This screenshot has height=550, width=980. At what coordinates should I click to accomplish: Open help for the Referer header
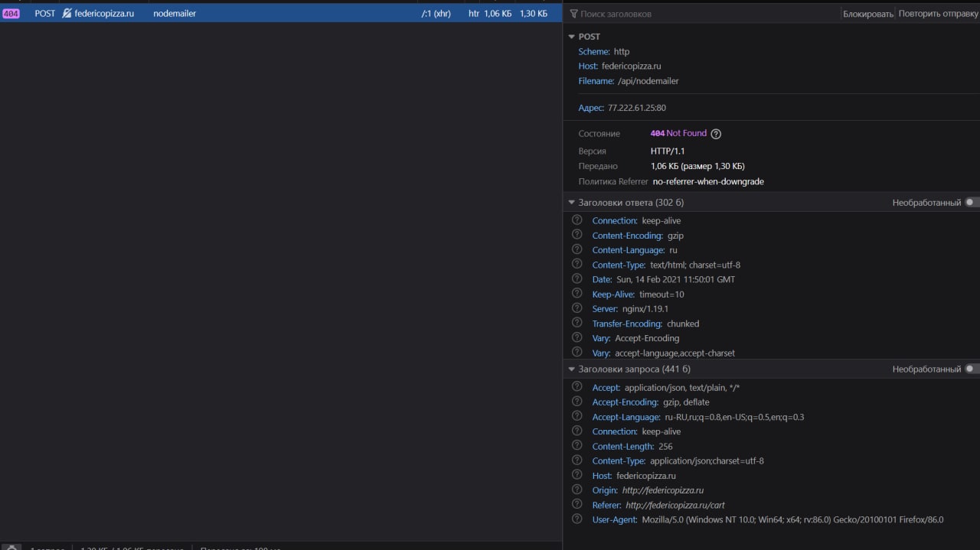coord(577,504)
